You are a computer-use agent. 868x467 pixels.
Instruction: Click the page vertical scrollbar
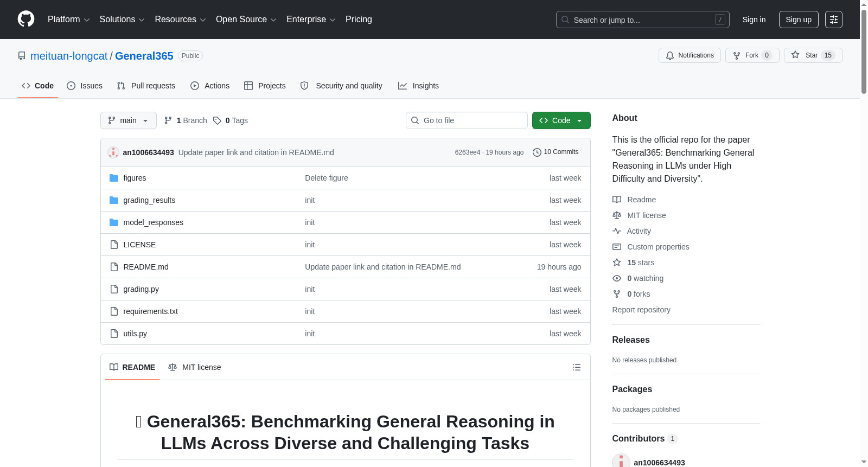tap(864, 52)
